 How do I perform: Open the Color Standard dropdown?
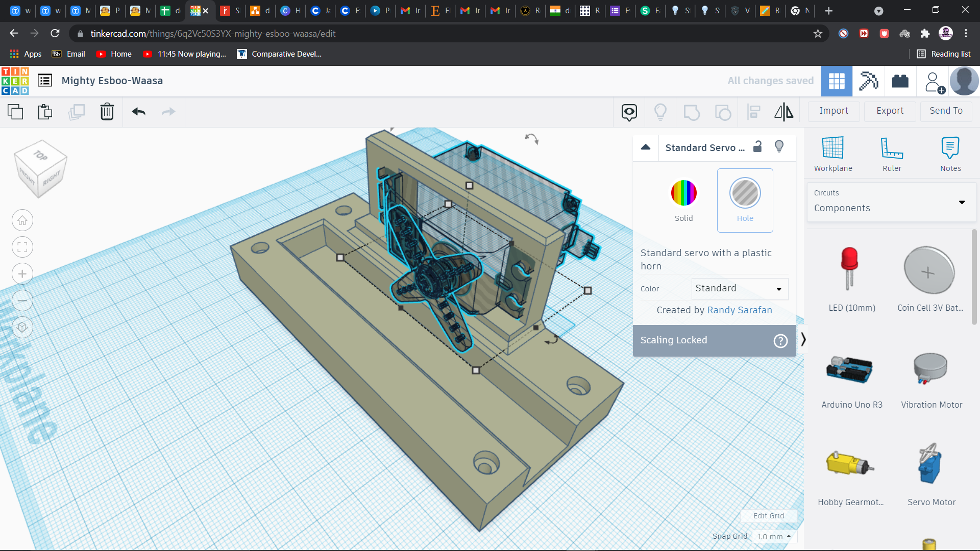740,289
